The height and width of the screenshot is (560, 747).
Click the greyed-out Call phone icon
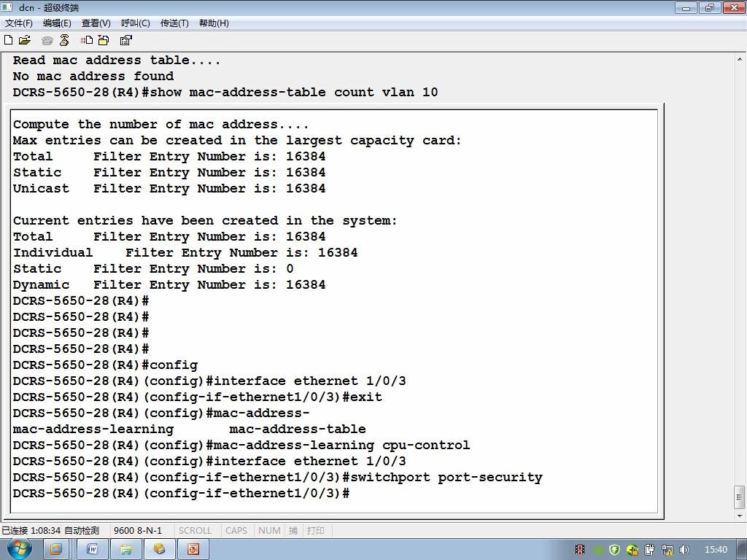click(47, 41)
